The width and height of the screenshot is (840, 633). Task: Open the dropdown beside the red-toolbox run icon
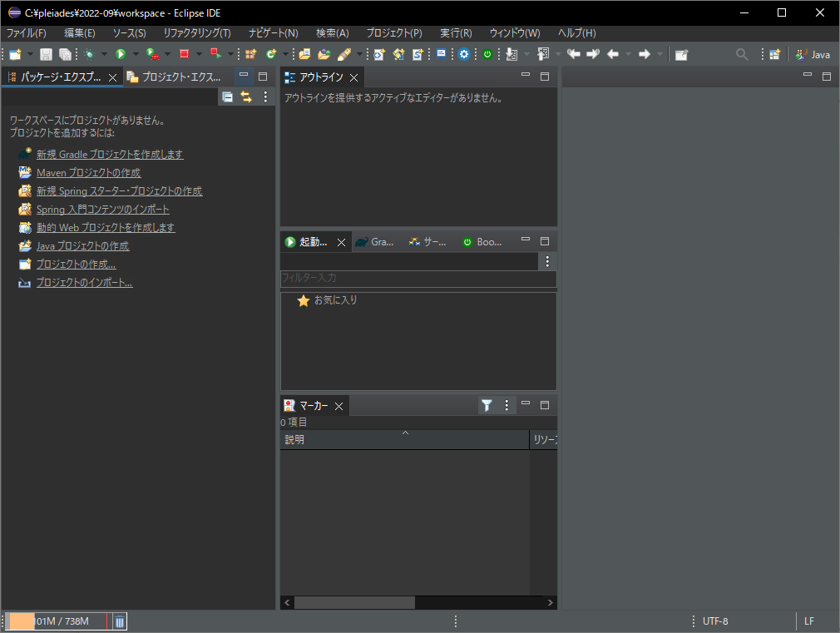(x=168, y=54)
